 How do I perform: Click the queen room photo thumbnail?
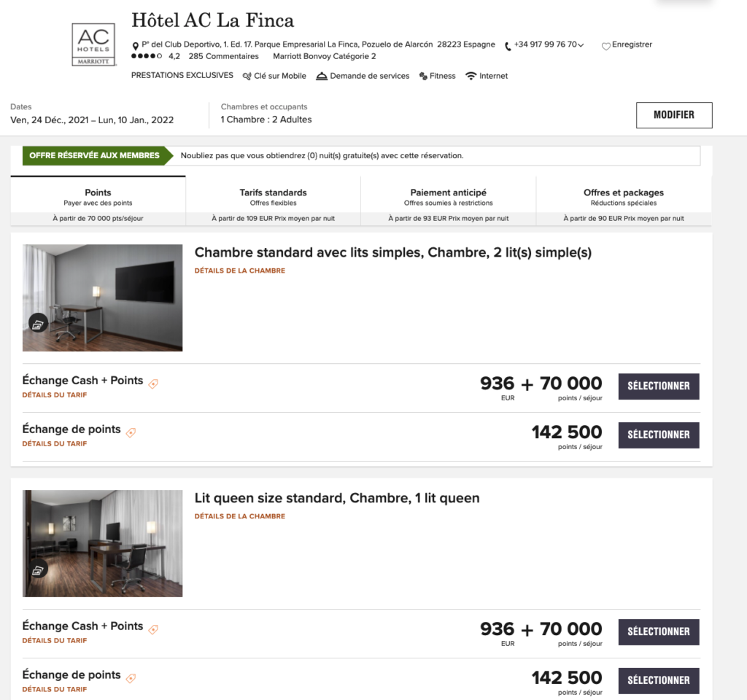point(103,543)
